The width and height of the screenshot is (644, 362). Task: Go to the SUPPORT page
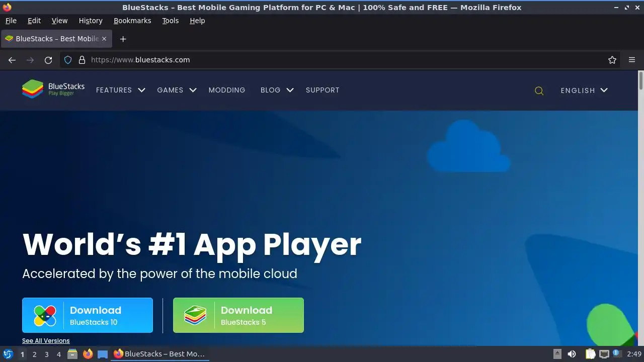(323, 90)
